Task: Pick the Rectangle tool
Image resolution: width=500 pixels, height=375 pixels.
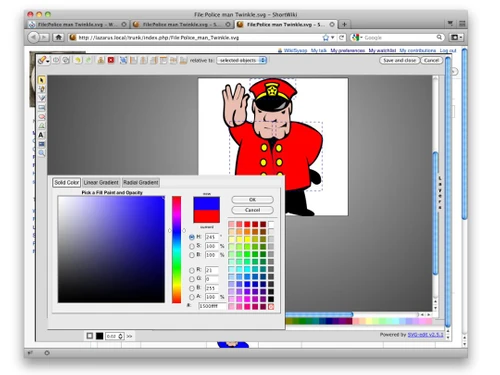Action: (42, 108)
